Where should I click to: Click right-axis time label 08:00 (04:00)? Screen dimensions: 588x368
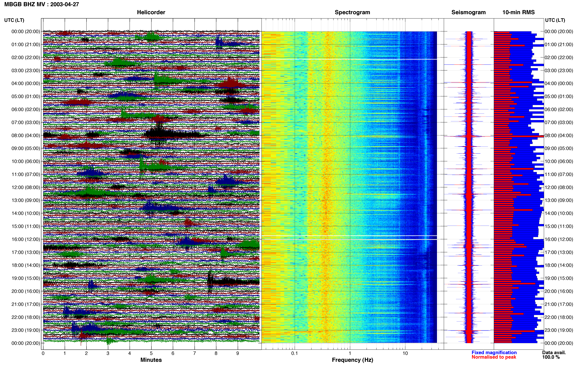coord(559,136)
